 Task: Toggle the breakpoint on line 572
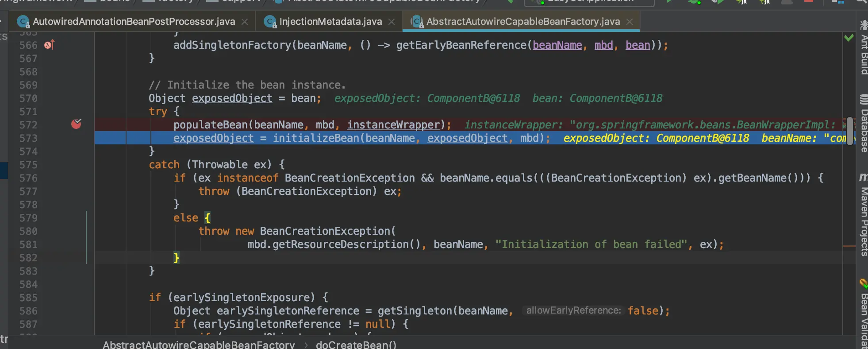tap(76, 124)
